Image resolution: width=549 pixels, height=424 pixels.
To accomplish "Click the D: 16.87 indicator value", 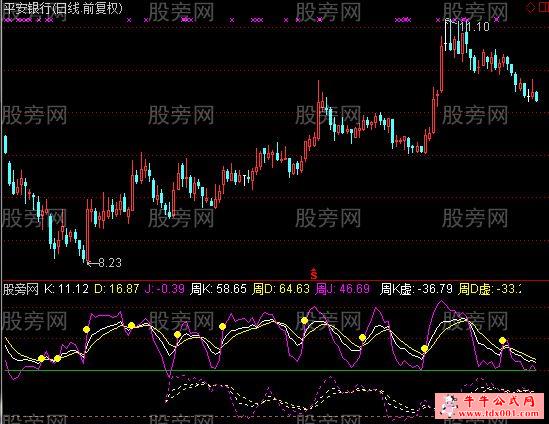I will coord(117,290).
